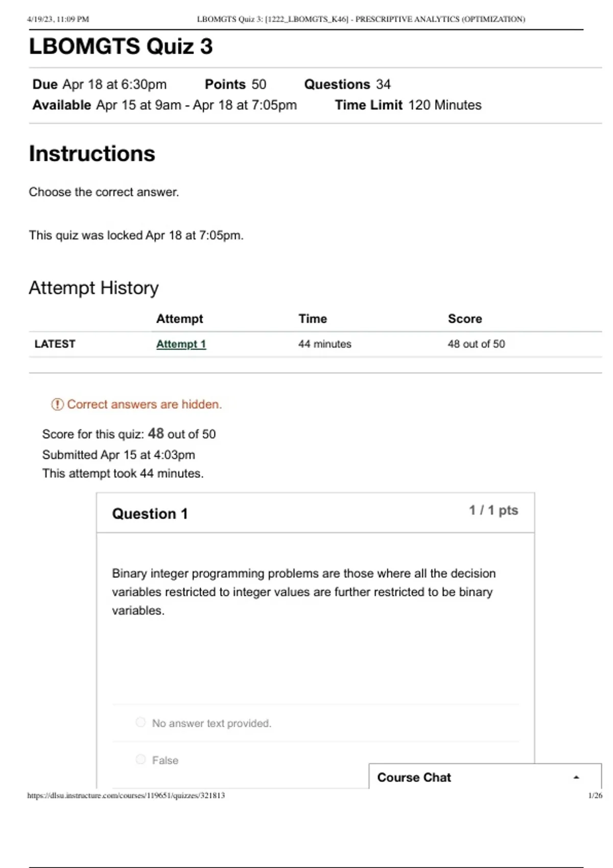This screenshot has width=613, height=868.
Task: Click the 'Correct answers are hidden' notice text
Action: pyautogui.click(x=145, y=404)
